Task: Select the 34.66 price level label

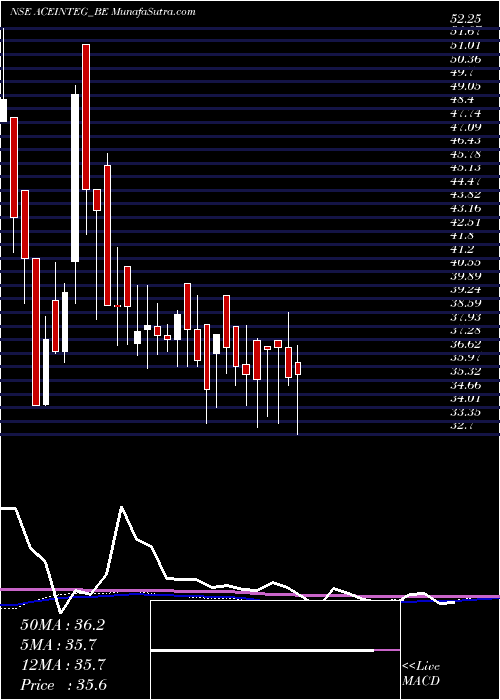Action: click(466, 386)
